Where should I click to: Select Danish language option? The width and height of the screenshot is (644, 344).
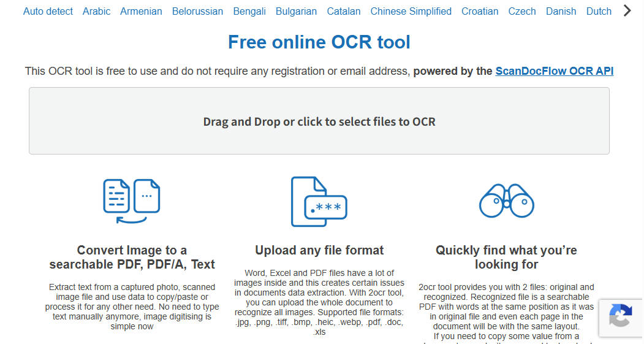[561, 11]
